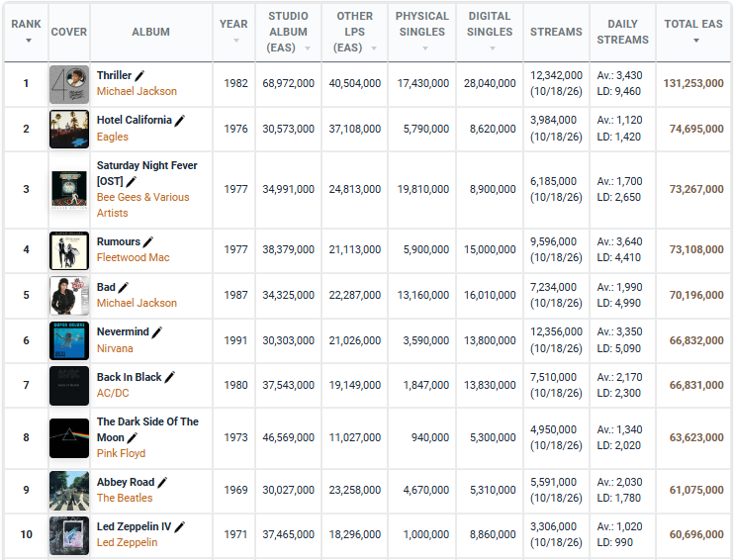Click the Daily Streams column header
Viewport: 734px width, 560px height.
point(622,32)
